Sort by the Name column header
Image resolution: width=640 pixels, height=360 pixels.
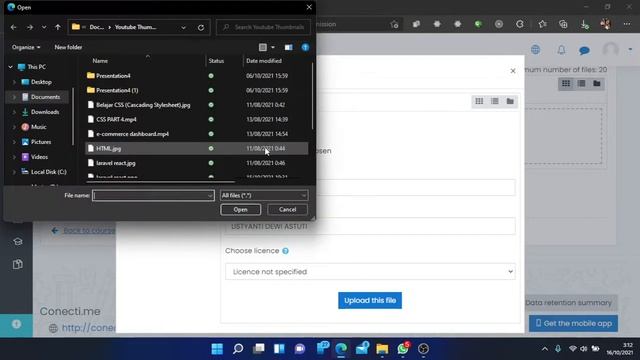coord(100,61)
